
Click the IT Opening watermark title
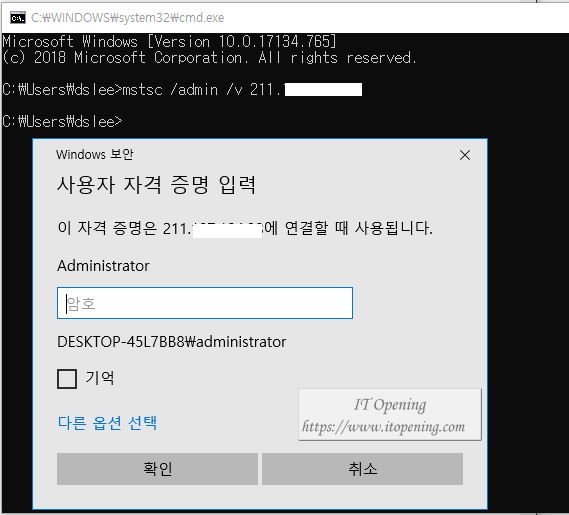click(390, 405)
